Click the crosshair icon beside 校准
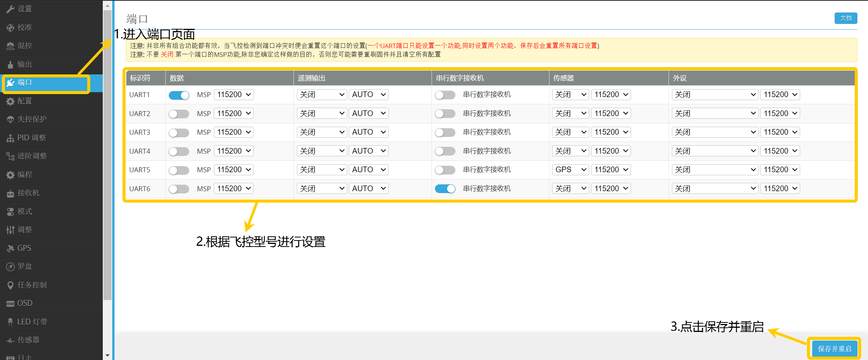The image size is (868, 360). tap(10, 28)
